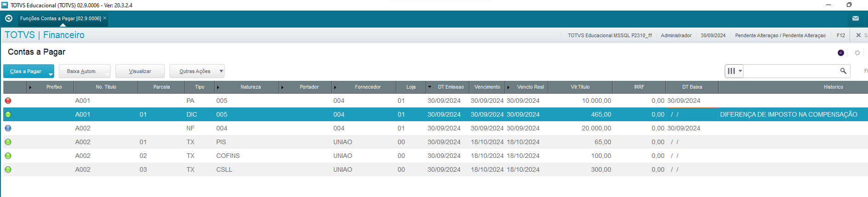Expand the column chooser dropdown arrow
868x197 pixels.
(740, 71)
